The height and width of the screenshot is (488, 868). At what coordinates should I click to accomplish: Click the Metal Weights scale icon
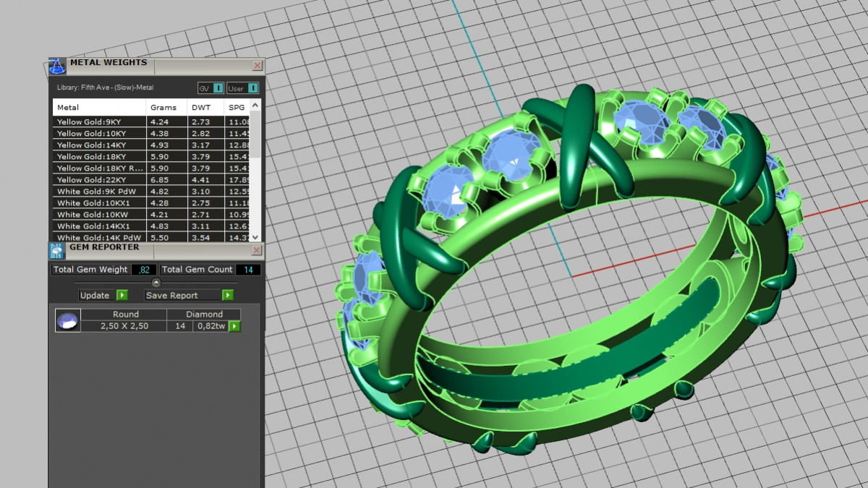(x=57, y=67)
